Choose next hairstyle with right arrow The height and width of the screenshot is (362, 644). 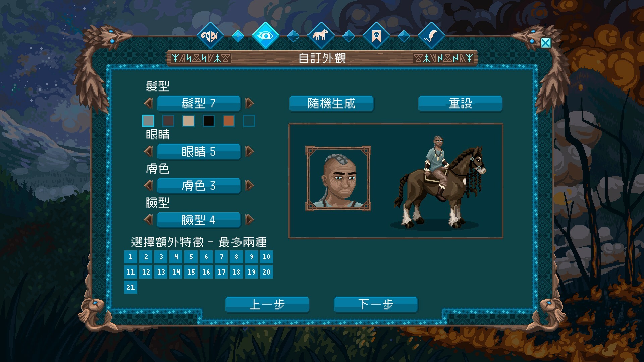[249, 103]
